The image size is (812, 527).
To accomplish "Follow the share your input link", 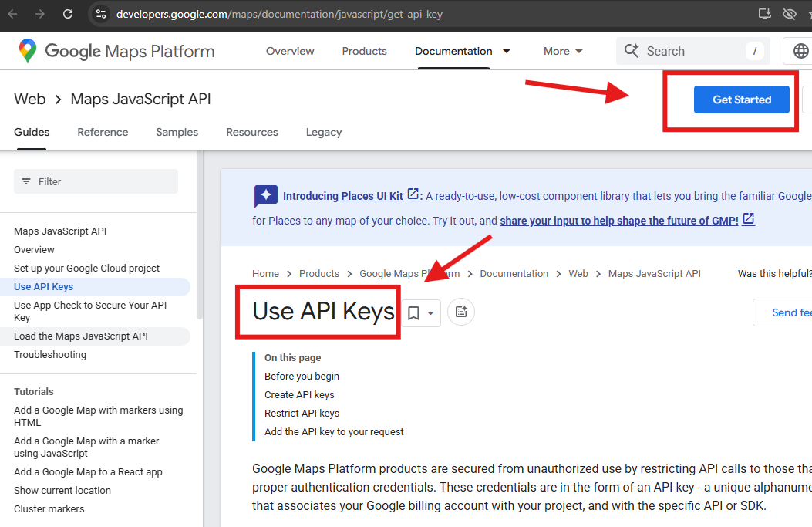I will (x=619, y=221).
